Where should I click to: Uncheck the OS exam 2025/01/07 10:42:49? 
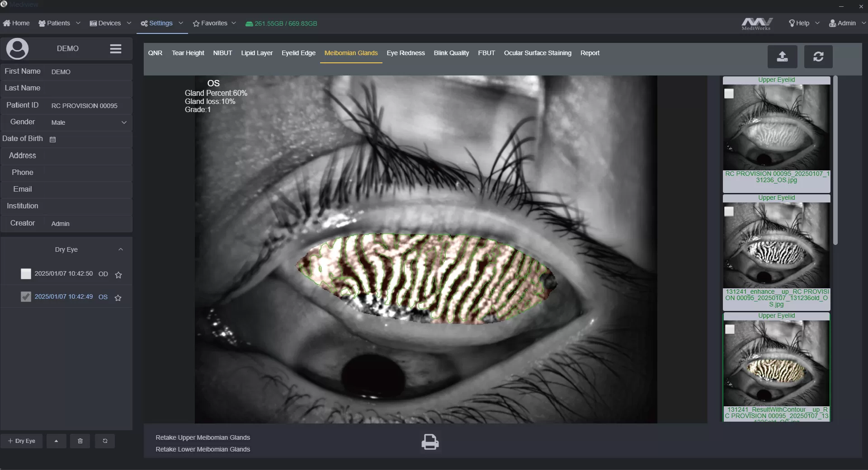[x=26, y=297]
